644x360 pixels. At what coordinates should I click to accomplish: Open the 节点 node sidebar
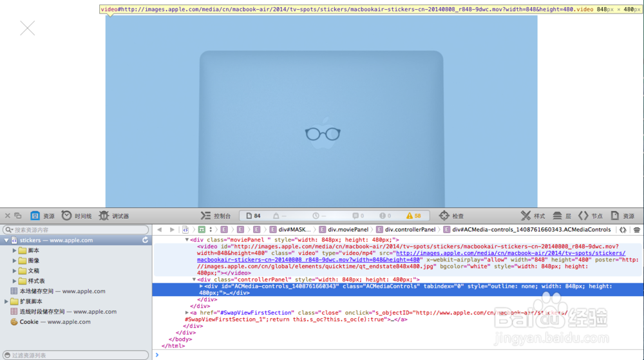pyautogui.click(x=591, y=216)
